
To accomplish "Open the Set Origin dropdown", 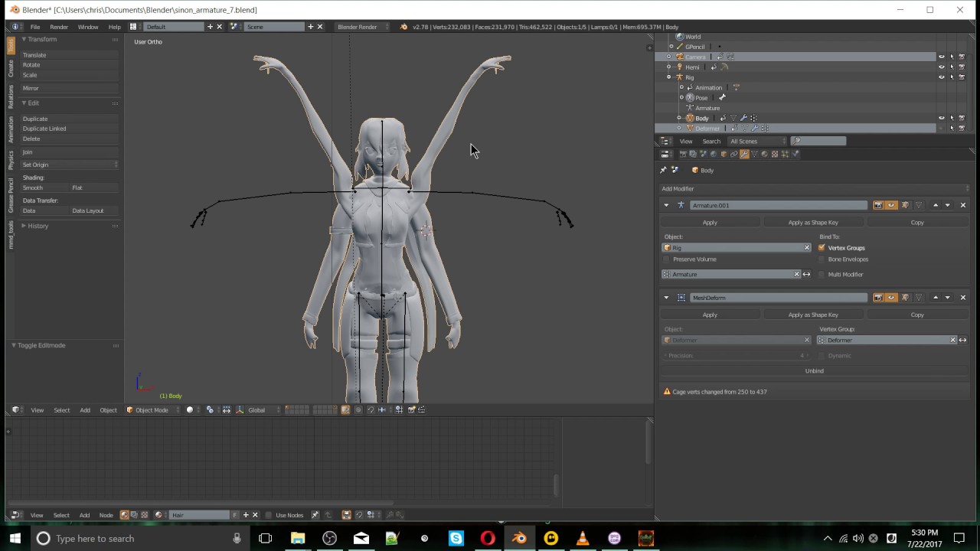I will tap(69, 165).
